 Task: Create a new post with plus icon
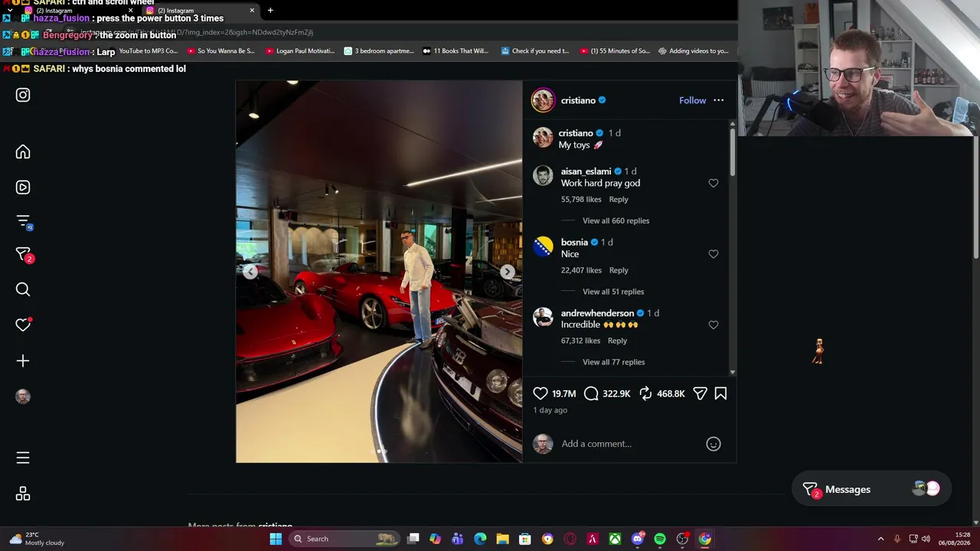click(23, 360)
